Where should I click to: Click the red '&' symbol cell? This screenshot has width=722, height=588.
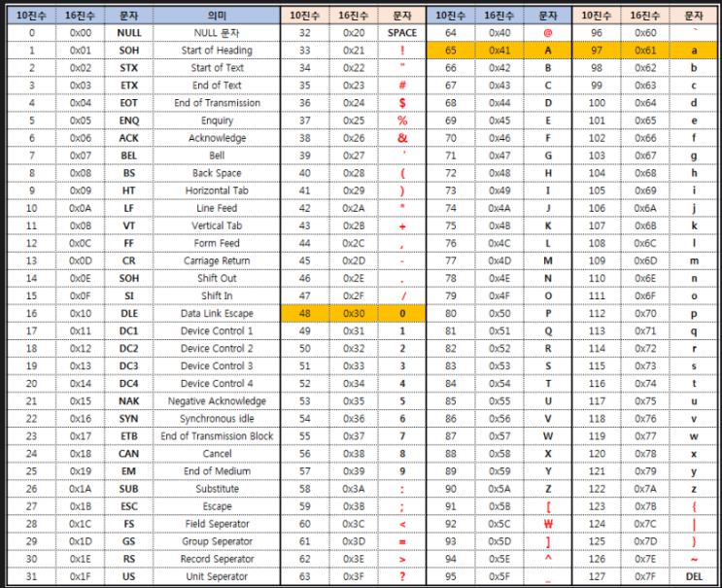[x=402, y=138]
